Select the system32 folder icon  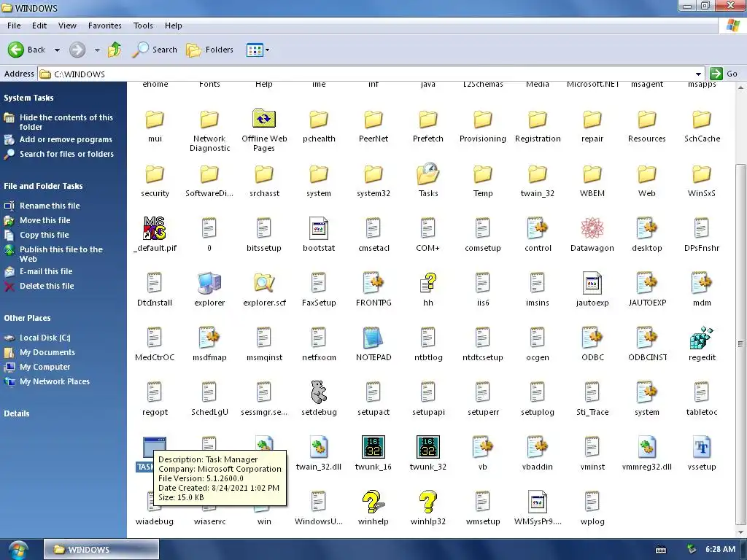coord(373,174)
